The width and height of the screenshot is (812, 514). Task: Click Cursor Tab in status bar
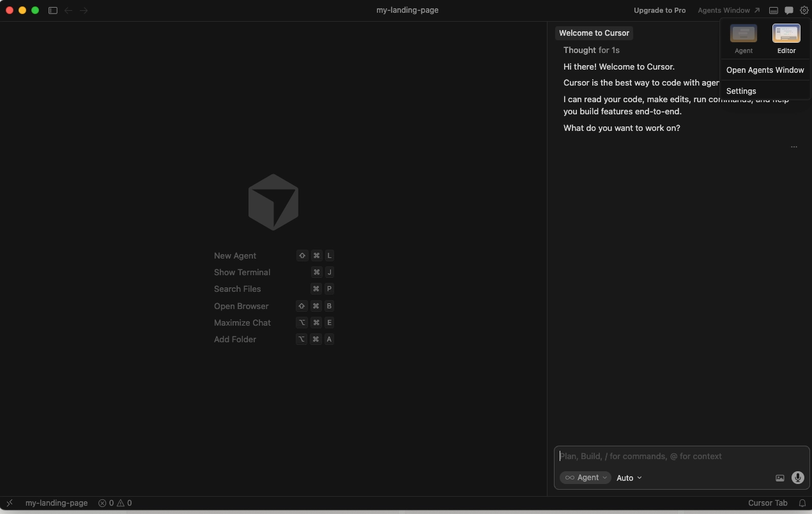tap(768, 503)
